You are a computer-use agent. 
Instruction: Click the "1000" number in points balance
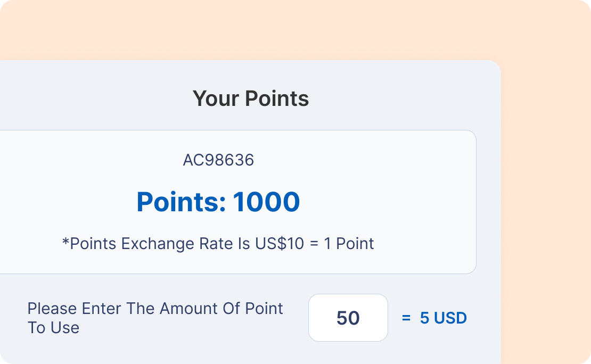click(266, 202)
